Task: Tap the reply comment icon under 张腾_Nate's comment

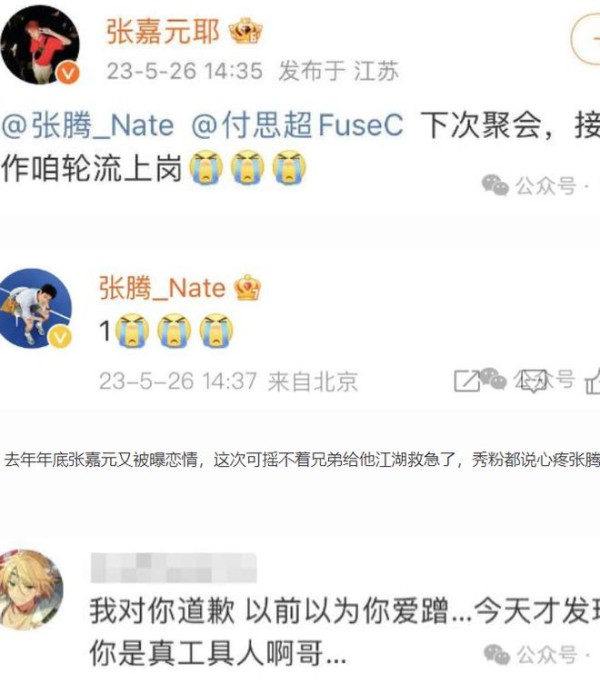Action: (x=534, y=381)
